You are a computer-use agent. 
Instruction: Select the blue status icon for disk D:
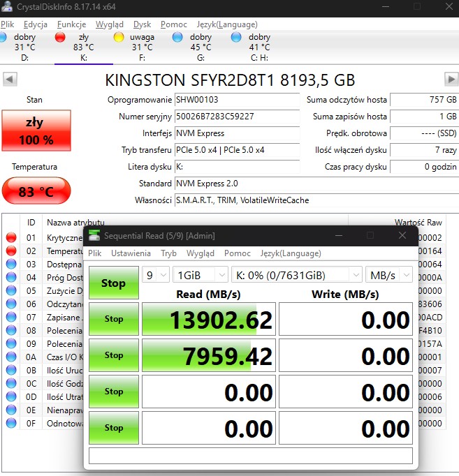point(3,37)
